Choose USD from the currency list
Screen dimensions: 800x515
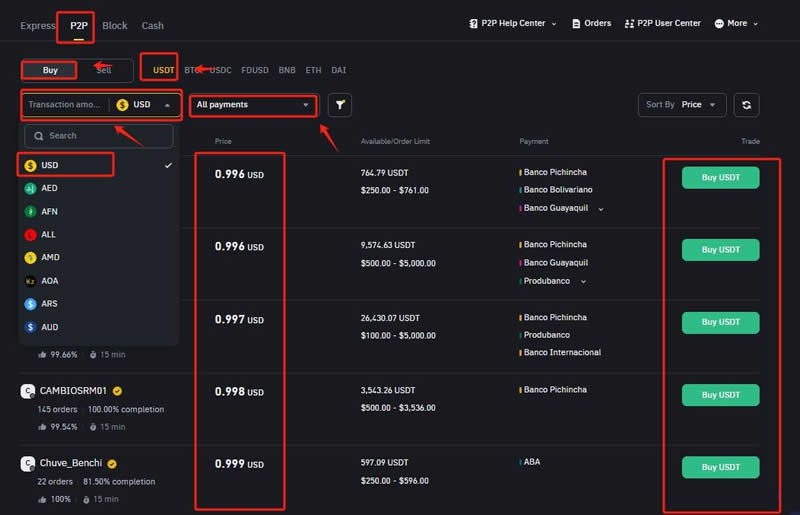(x=98, y=165)
